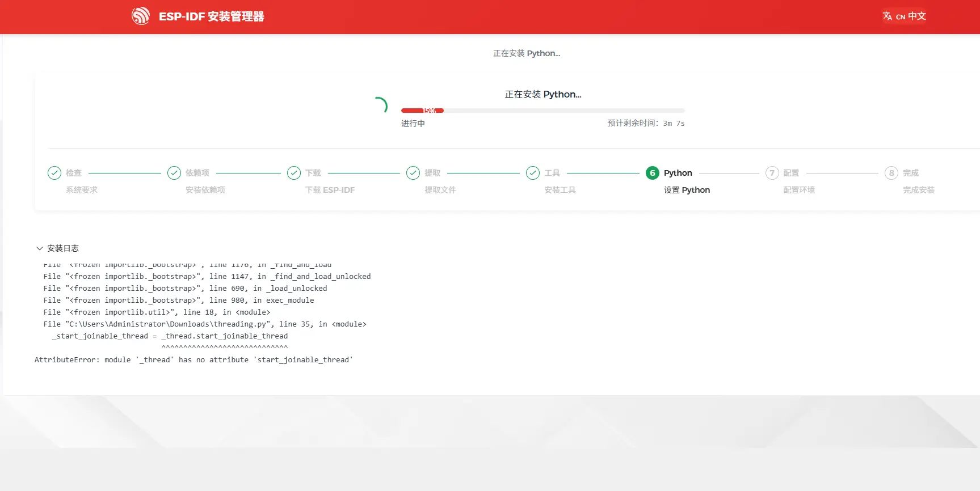The width and height of the screenshot is (980, 491).
Task: Click the 预计剩余时间 3m 7s text
Action: [x=646, y=123]
